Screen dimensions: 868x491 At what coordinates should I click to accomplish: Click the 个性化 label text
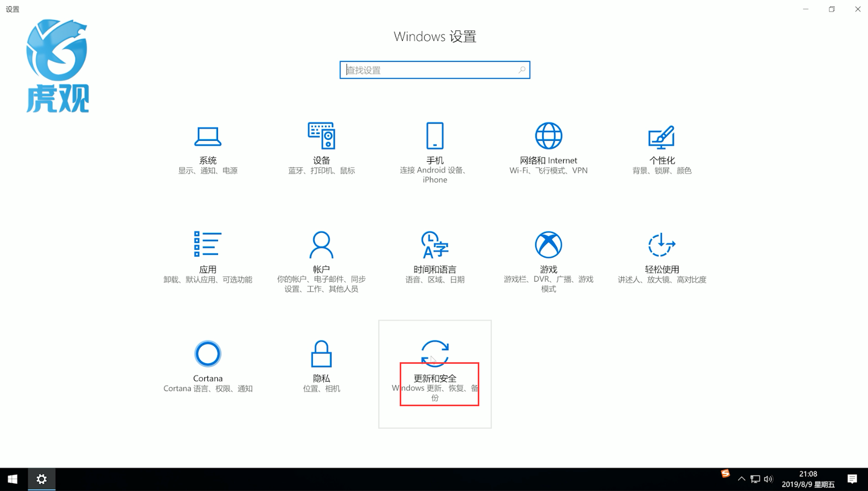662,160
